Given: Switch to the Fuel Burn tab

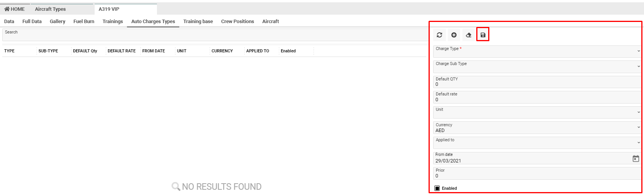Looking at the screenshot, I should (x=84, y=22).
